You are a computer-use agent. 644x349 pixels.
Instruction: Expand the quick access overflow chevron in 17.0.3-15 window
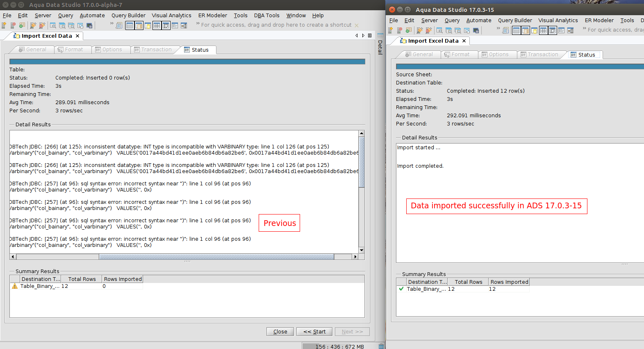[584, 28]
